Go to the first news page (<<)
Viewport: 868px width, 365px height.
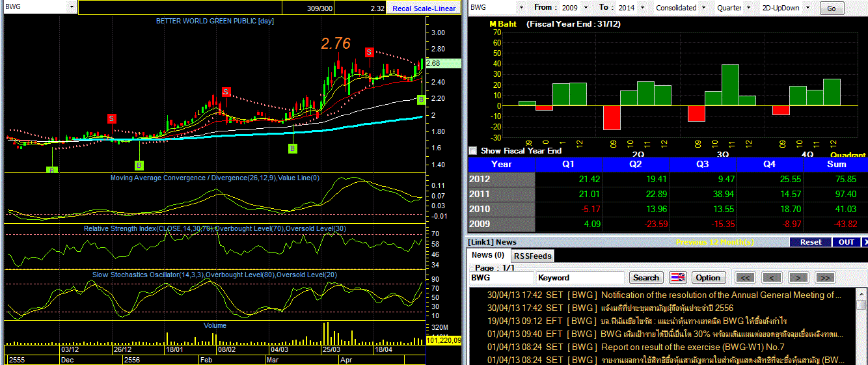click(x=746, y=278)
